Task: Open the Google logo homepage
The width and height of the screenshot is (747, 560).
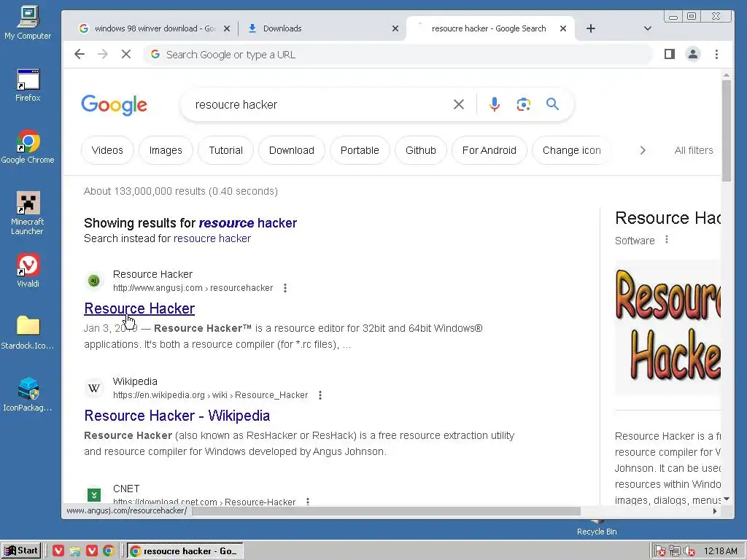Action: [115, 105]
